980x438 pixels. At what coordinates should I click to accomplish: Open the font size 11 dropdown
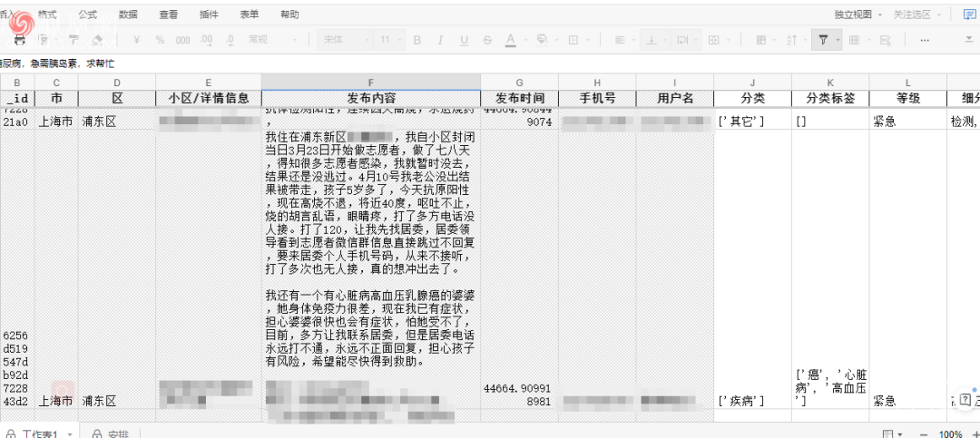[388, 40]
